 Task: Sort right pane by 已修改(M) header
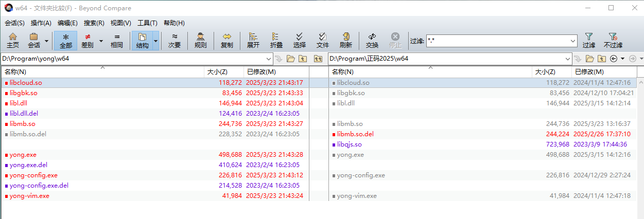point(603,72)
